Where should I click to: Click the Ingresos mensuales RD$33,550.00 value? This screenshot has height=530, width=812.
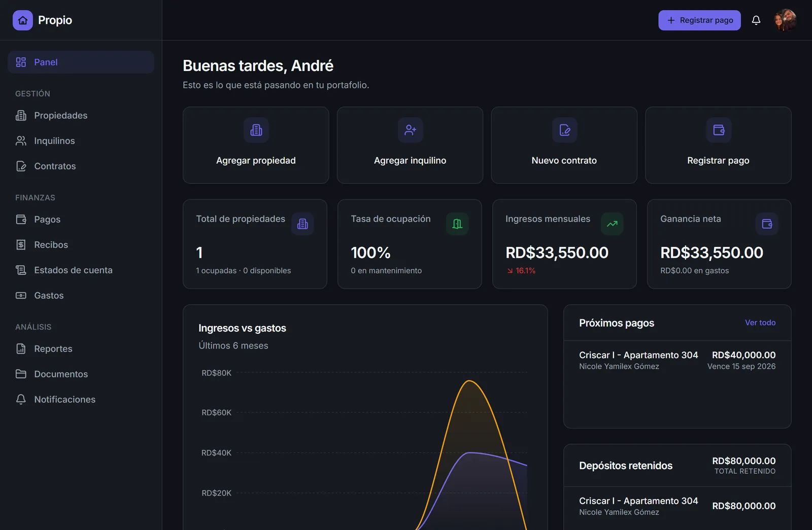557,253
